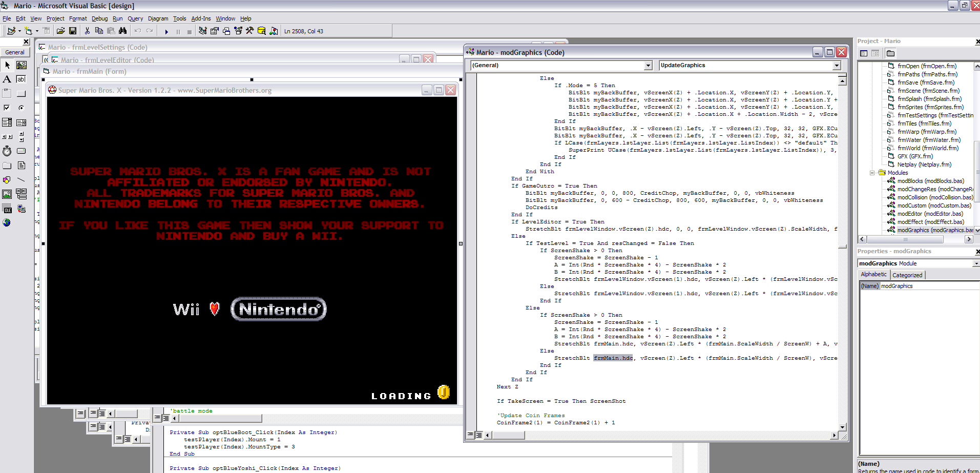Click the Add Standard EXE Project toolbar icon
The height and width of the screenshot is (473, 980).
[11, 31]
